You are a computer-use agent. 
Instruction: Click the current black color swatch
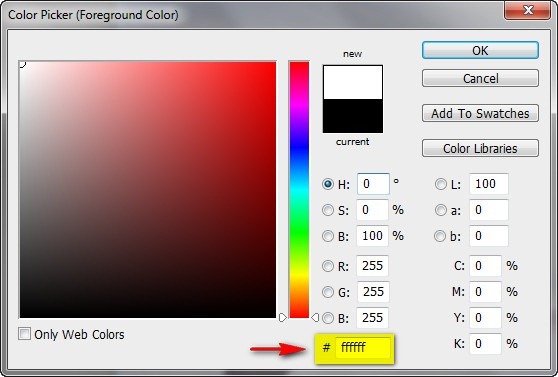353,116
